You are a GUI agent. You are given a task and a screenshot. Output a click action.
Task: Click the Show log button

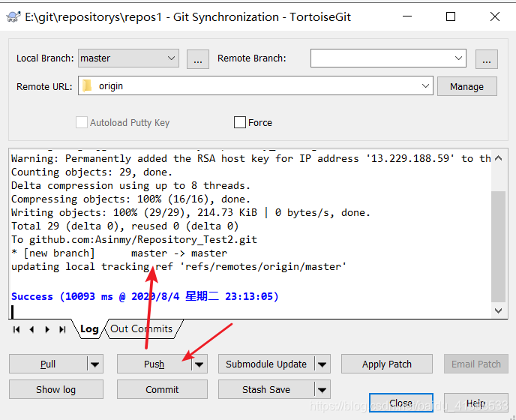56,390
